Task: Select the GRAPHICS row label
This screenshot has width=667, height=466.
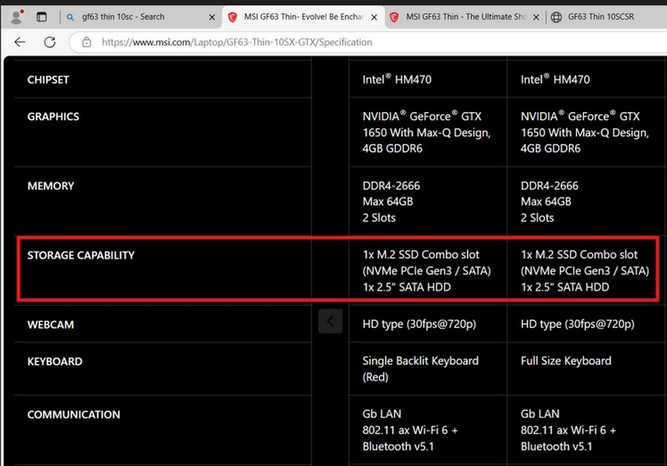Action: 53,117
